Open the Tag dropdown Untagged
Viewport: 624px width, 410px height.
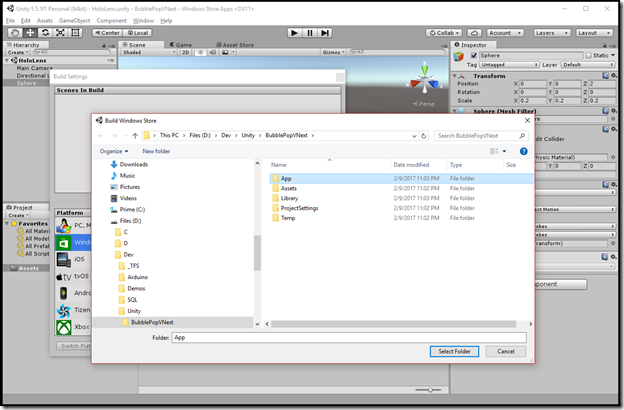(509, 64)
